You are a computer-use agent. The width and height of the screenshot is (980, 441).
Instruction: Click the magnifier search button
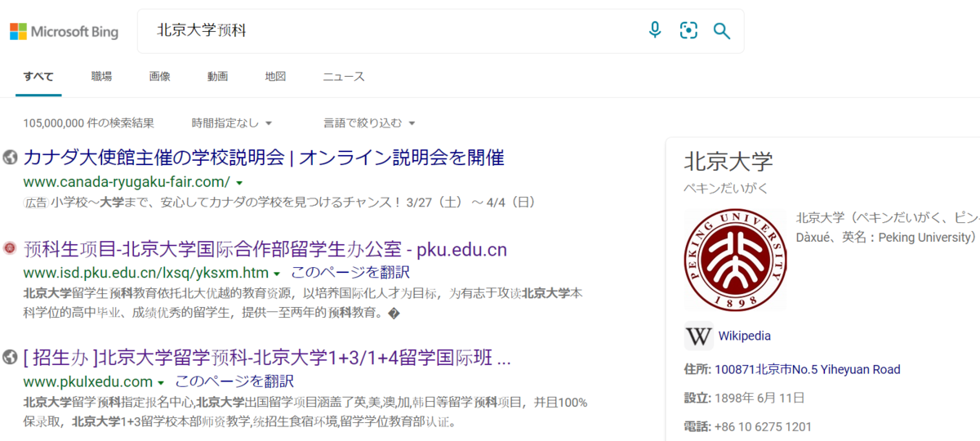pyautogui.click(x=722, y=31)
